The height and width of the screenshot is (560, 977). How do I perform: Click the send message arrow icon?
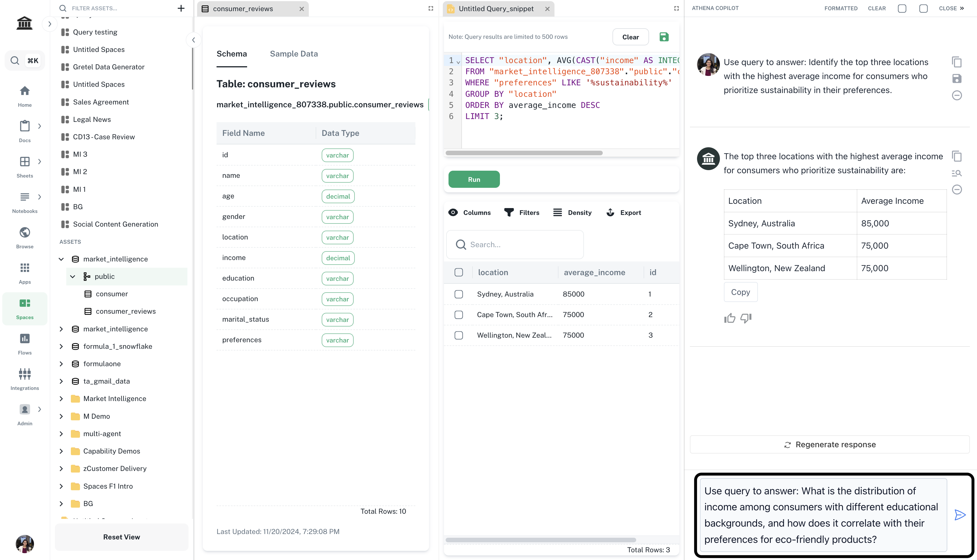(x=960, y=515)
